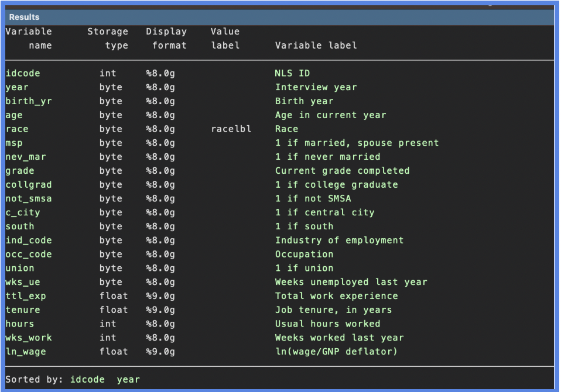Click the 'ln(wage/GNP deflator)' label text
561x392 pixels.
[x=336, y=352]
